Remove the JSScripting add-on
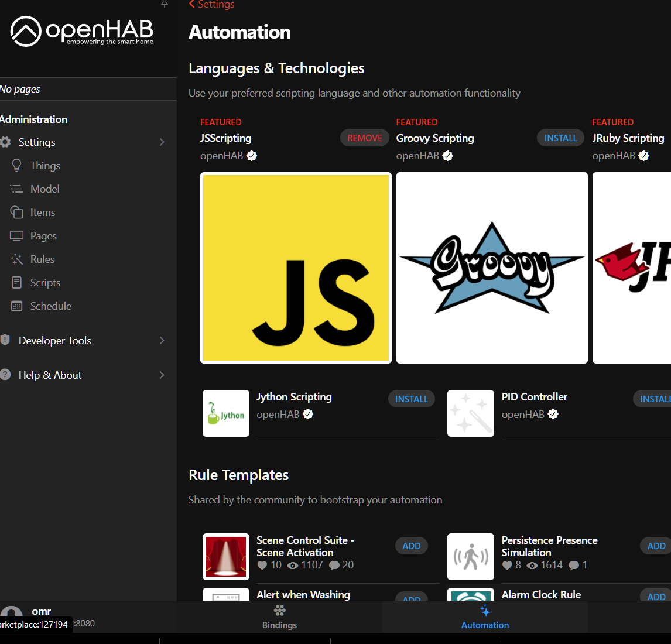 (x=364, y=138)
